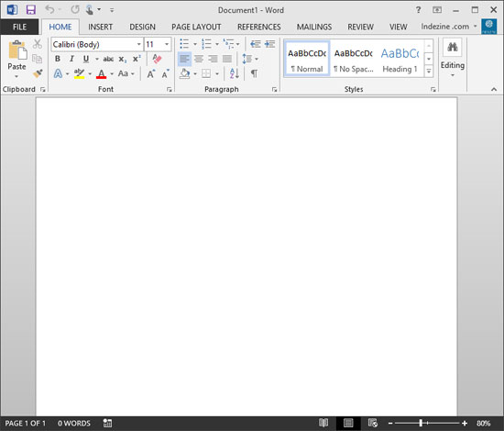The height and width of the screenshot is (431, 504).
Task: Toggle Bold formatting
Action: pos(58,59)
